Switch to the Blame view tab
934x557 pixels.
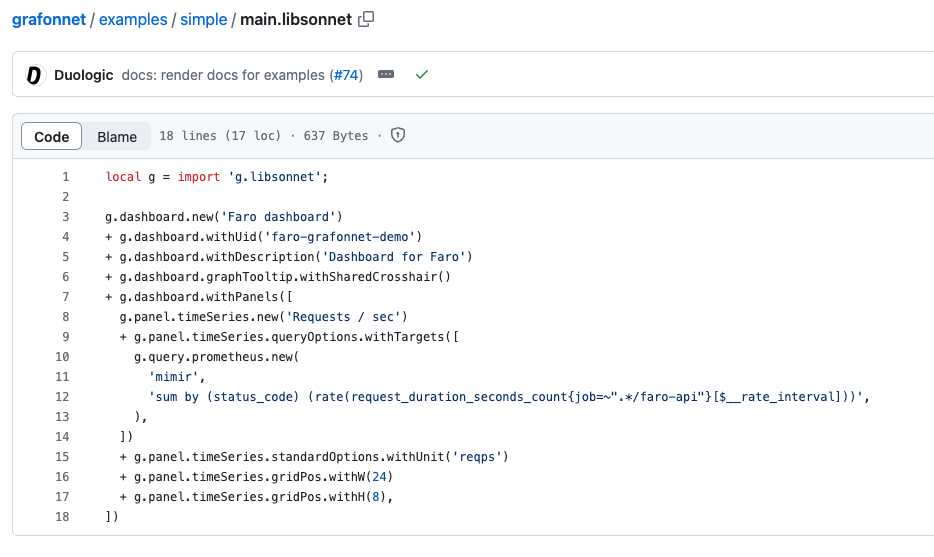(117, 137)
